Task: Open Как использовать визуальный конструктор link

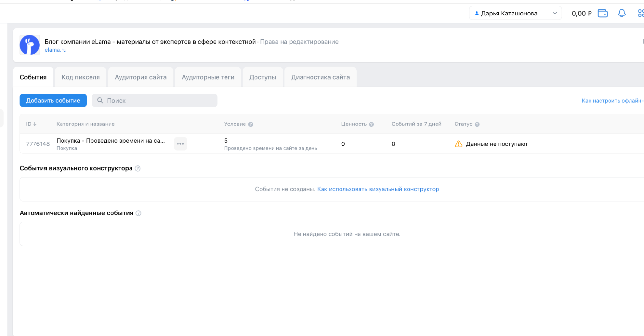Action: point(378,189)
